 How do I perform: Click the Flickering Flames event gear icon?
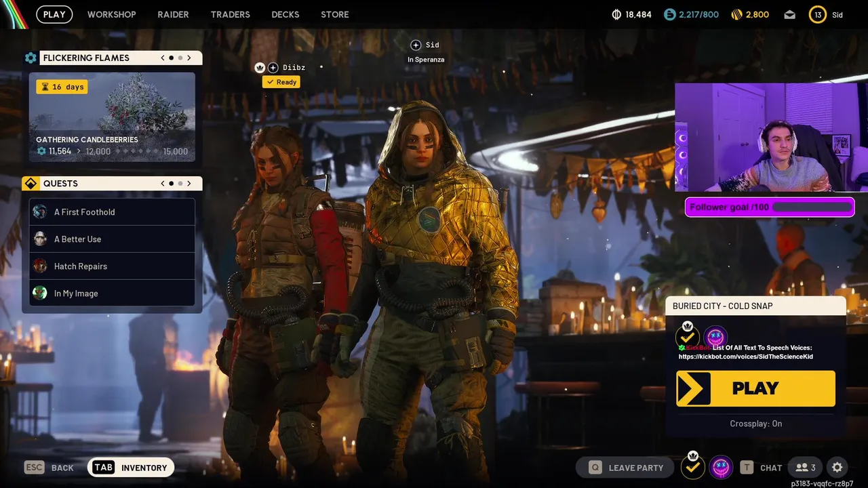coord(31,58)
